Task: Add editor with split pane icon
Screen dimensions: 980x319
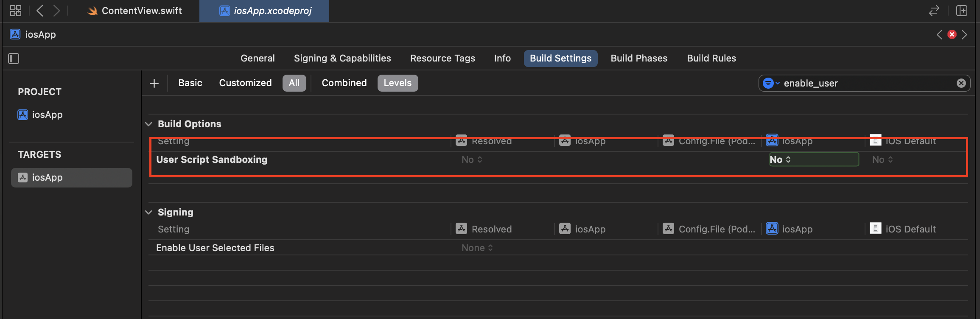Action: [961, 11]
